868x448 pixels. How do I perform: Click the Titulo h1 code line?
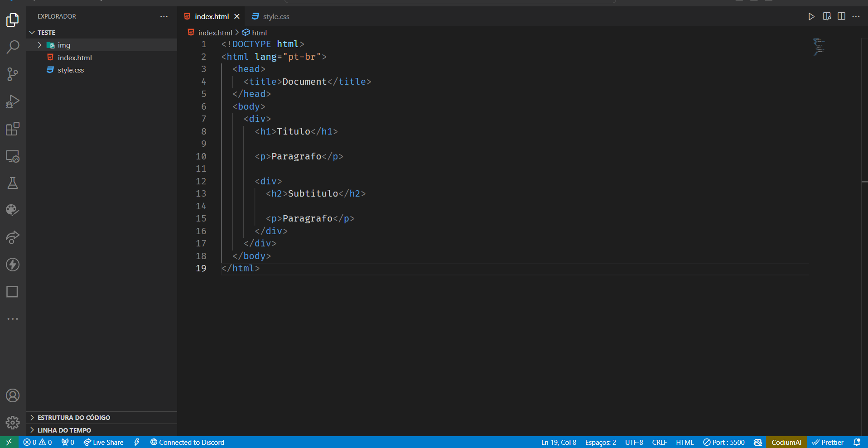(x=296, y=131)
